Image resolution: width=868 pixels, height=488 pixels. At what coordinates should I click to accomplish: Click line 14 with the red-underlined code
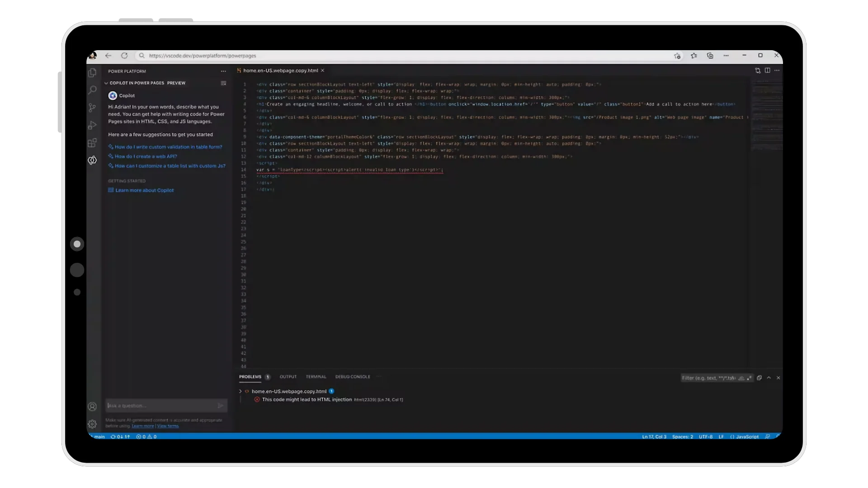(x=349, y=170)
